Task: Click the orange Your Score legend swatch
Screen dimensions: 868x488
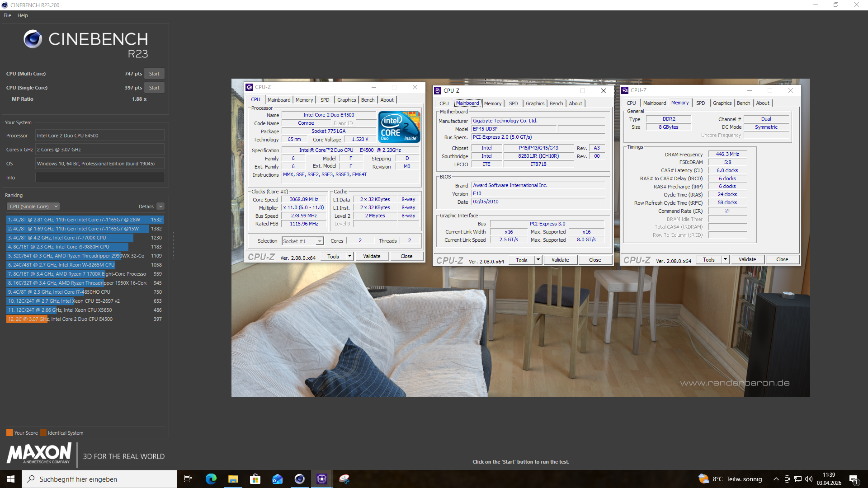Action: [9, 433]
